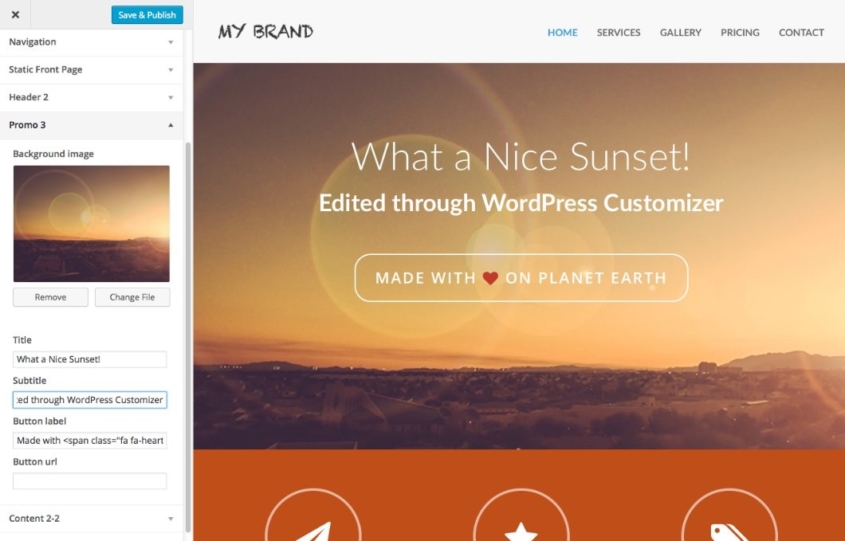Click the star circle icon
Screen dimensions: 845x541
tap(521, 515)
